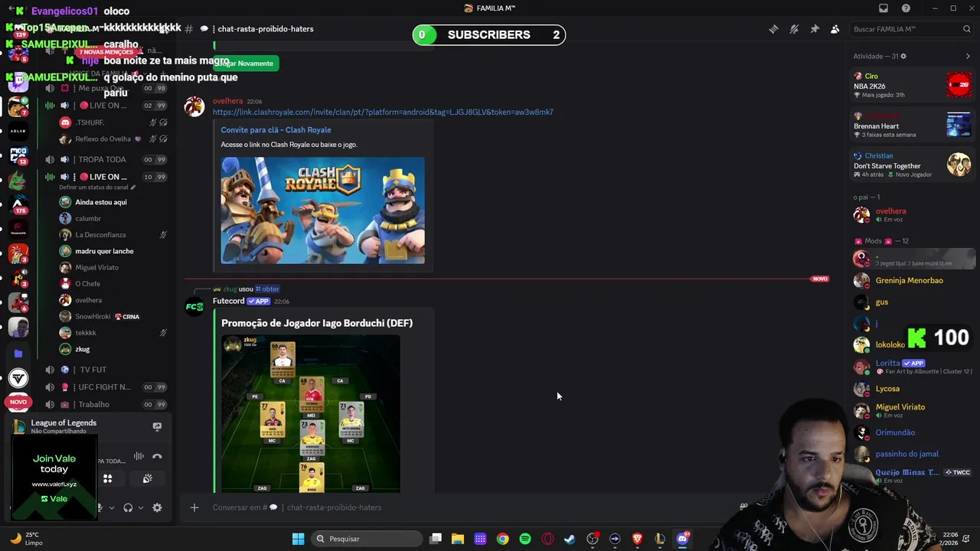980x551 pixels.
Task: Open Atividade settings gear icon
Action: pos(903,56)
